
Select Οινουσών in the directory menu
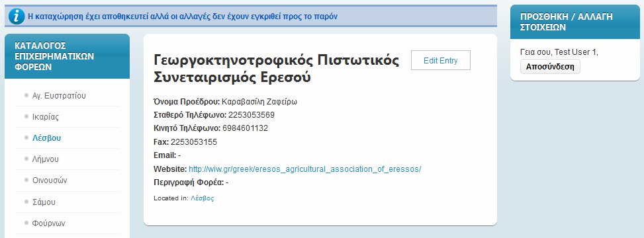(x=50, y=180)
